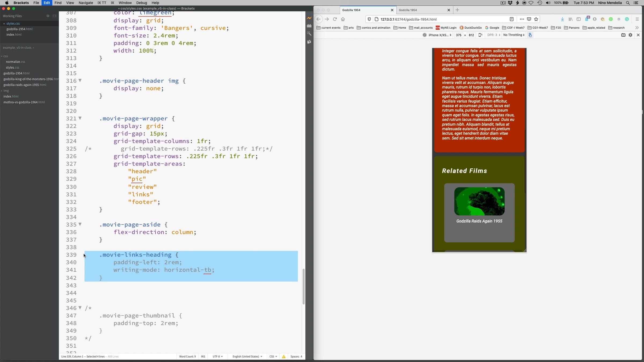Open the Navigate menu
This screenshot has height=362, width=644.
click(86, 3)
